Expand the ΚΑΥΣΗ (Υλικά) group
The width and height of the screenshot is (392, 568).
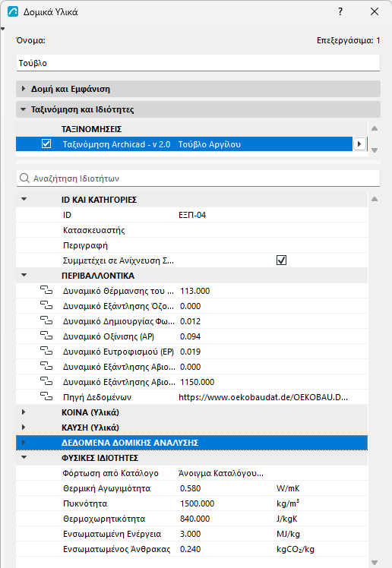(x=24, y=428)
